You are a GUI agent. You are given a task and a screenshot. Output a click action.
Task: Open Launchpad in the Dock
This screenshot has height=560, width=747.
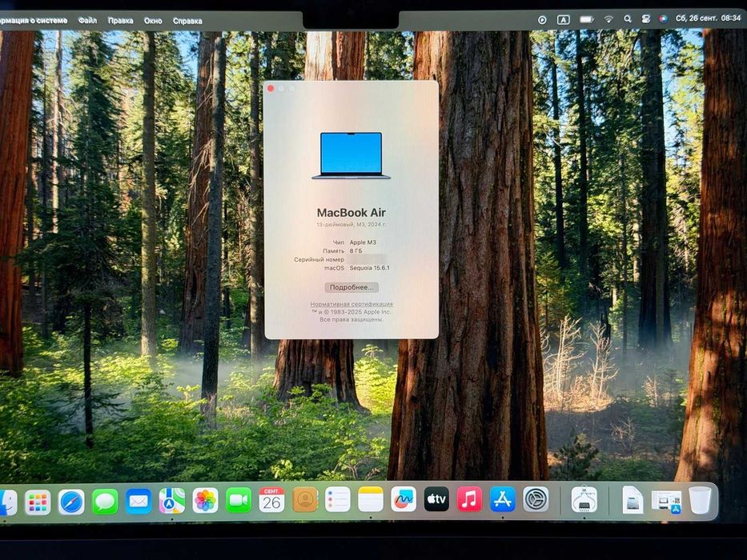point(38,502)
